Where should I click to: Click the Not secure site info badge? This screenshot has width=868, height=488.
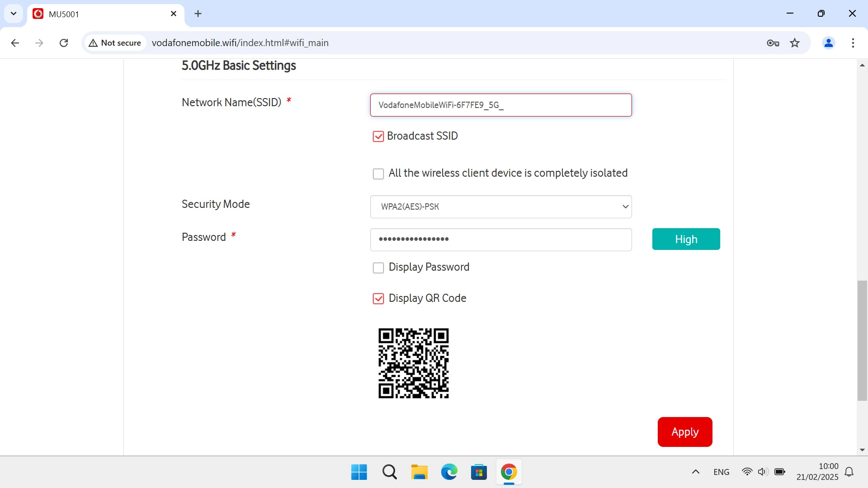click(x=116, y=43)
